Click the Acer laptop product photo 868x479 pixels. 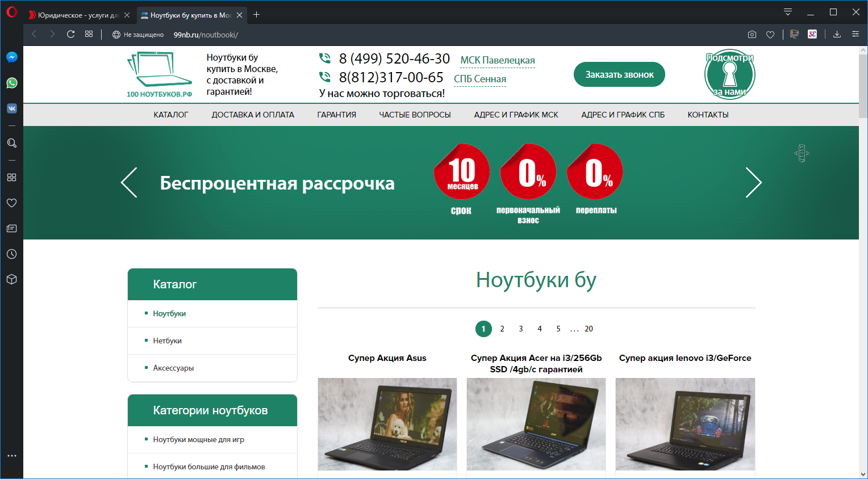click(536, 424)
